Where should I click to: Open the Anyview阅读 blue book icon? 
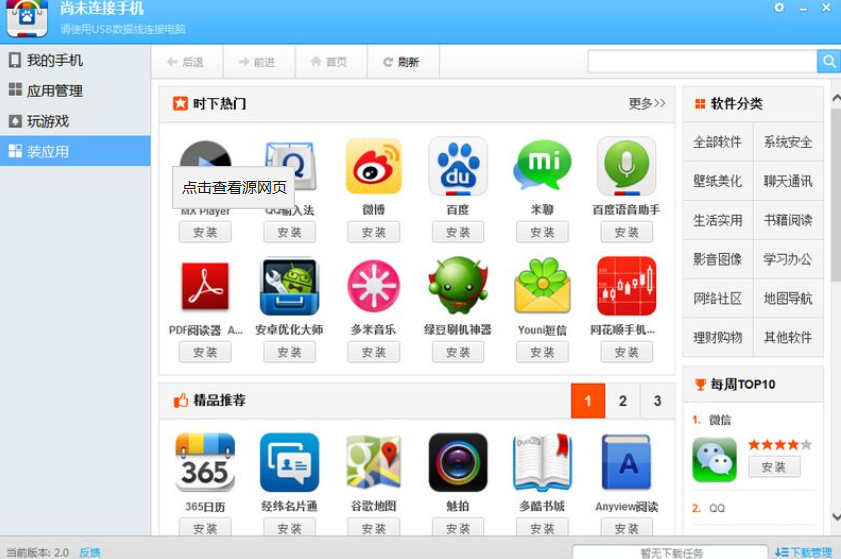626,462
